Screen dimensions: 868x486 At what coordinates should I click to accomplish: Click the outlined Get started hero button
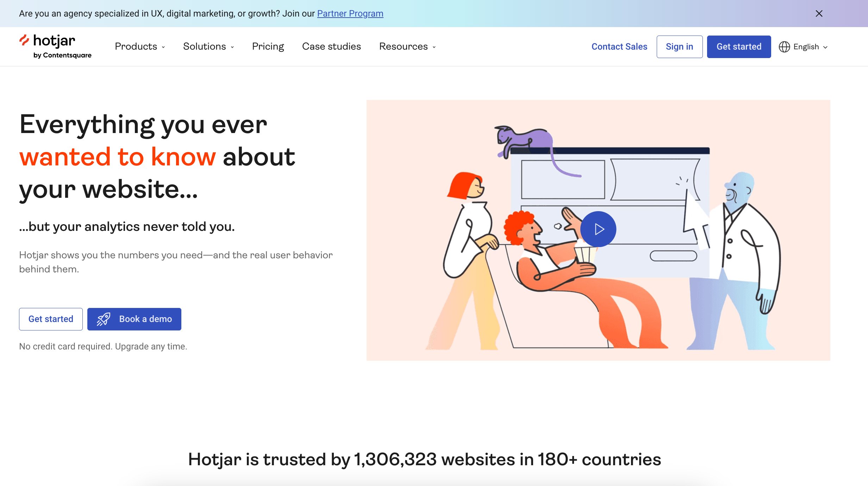pos(51,319)
